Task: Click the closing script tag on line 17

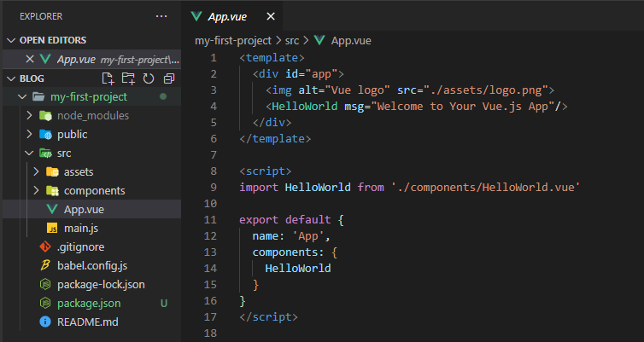Action: click(x=268, y=317)
